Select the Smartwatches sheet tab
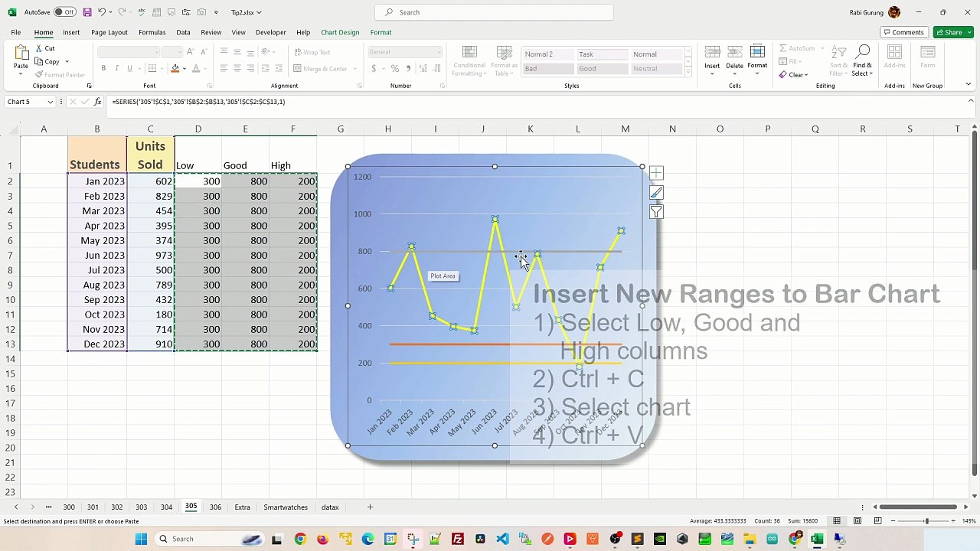 coord(286,507)
